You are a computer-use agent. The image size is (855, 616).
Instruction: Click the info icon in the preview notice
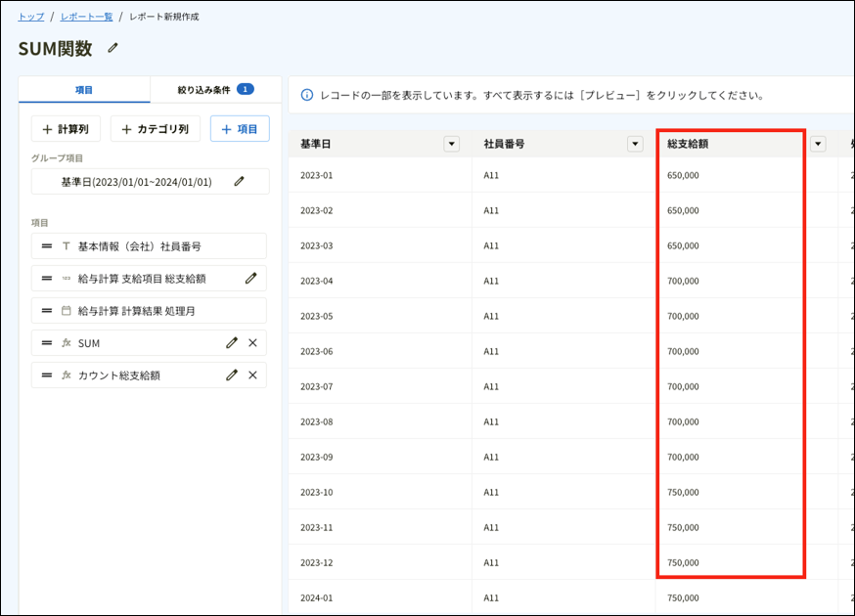(x=308, y=94)
